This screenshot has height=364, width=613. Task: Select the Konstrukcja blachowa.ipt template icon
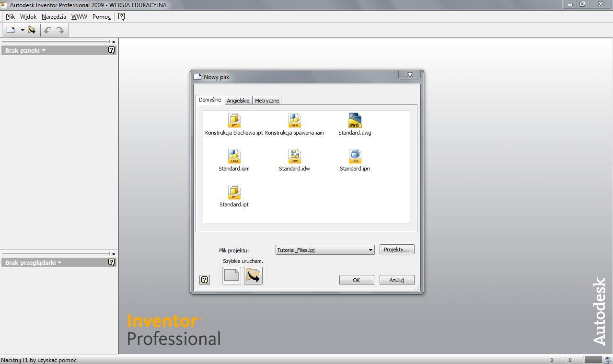(234, 120)
